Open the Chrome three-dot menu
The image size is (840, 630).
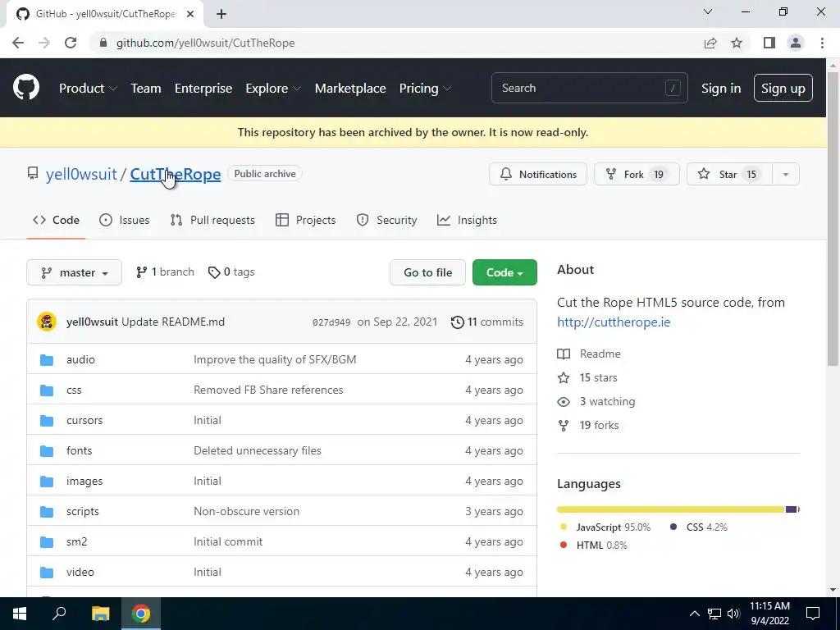coord(822,43)
